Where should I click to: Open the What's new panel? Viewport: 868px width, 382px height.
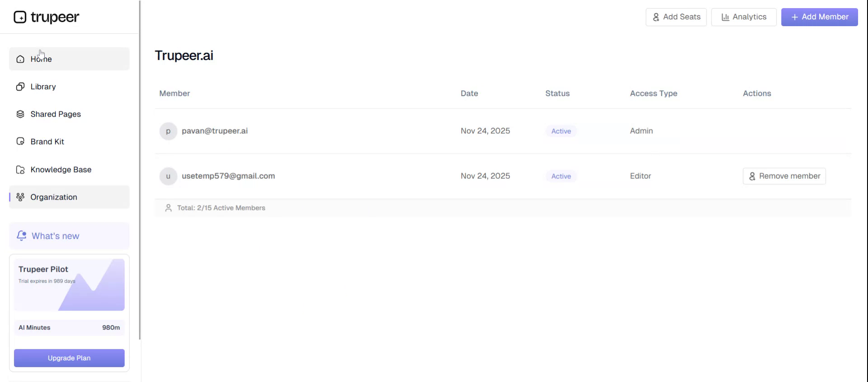click(69, 236)
